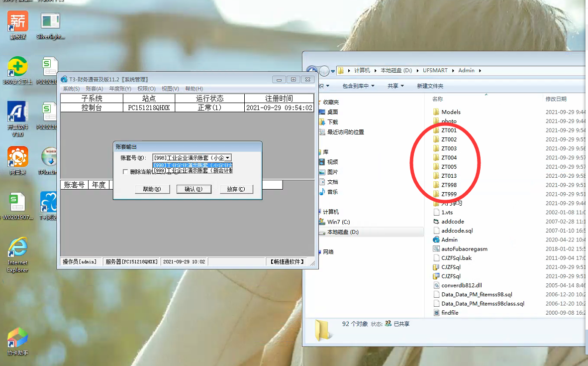Launch the 向日葵 remote control shortcut
Screen dimensions: 588x366
click(17, 160)
